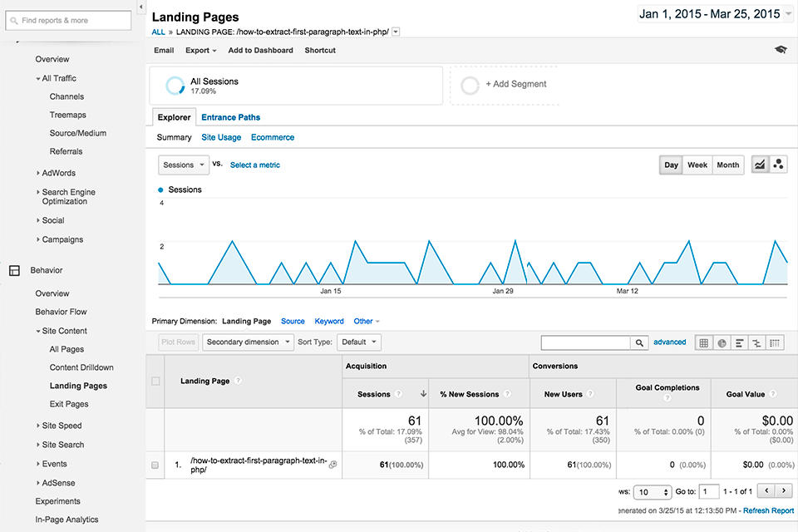
Task: Click the Refresh Report link
Action: point(767,510)
